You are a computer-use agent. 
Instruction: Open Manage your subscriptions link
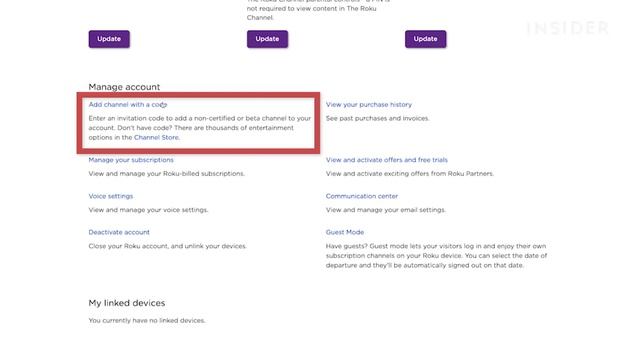point(131,160)
